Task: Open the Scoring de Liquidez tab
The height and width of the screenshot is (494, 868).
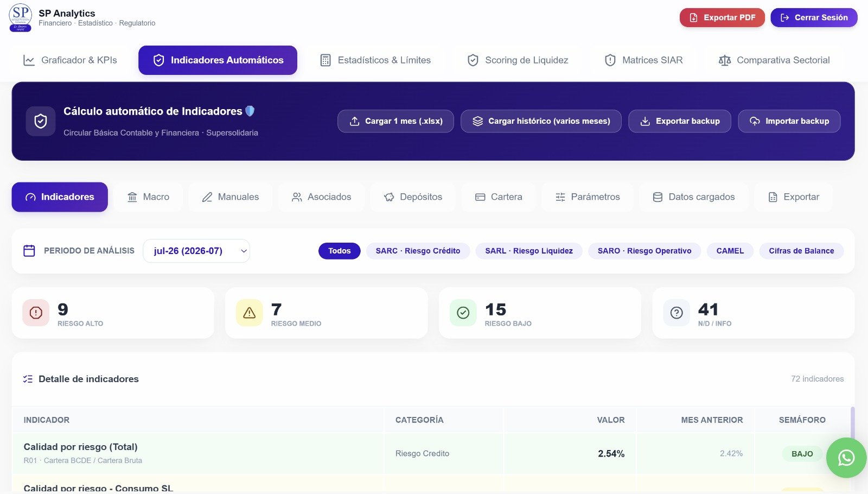Action: pyautogui.click(x=518, y=60)
